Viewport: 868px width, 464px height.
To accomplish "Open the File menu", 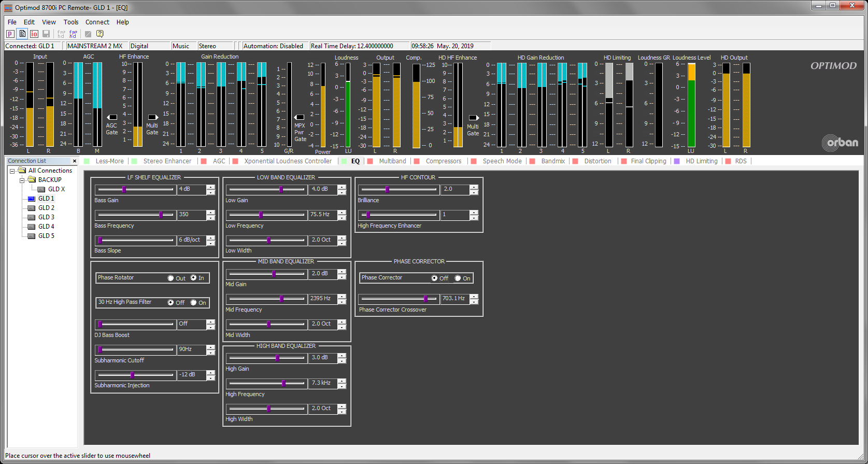I will pyautogui.click(x=12, y=22).
